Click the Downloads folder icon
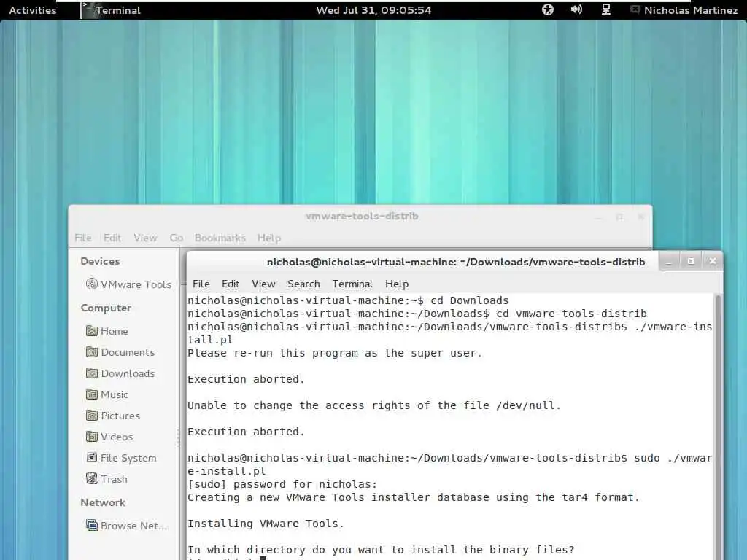747x560 pixels. tap(92, 373)
